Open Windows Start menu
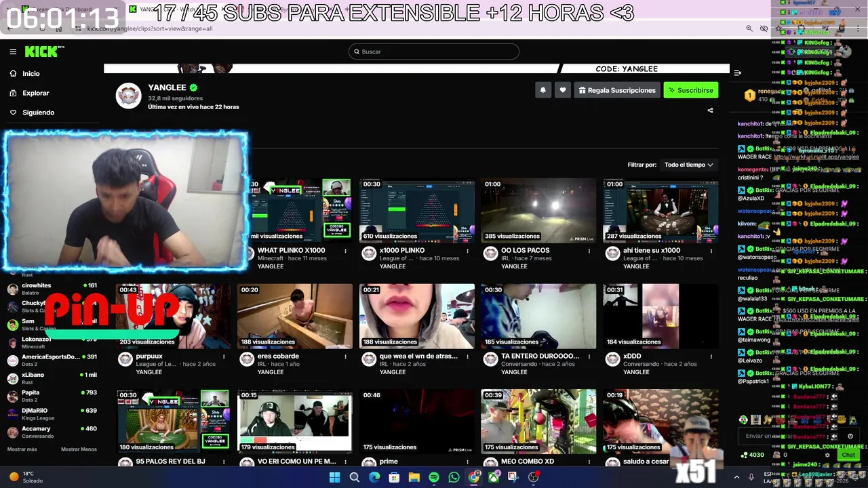 [x=334, y=477]
